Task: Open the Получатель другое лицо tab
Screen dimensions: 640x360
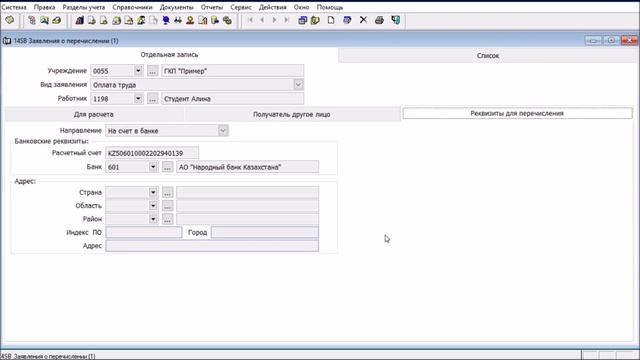Action: tap(291, 114)
